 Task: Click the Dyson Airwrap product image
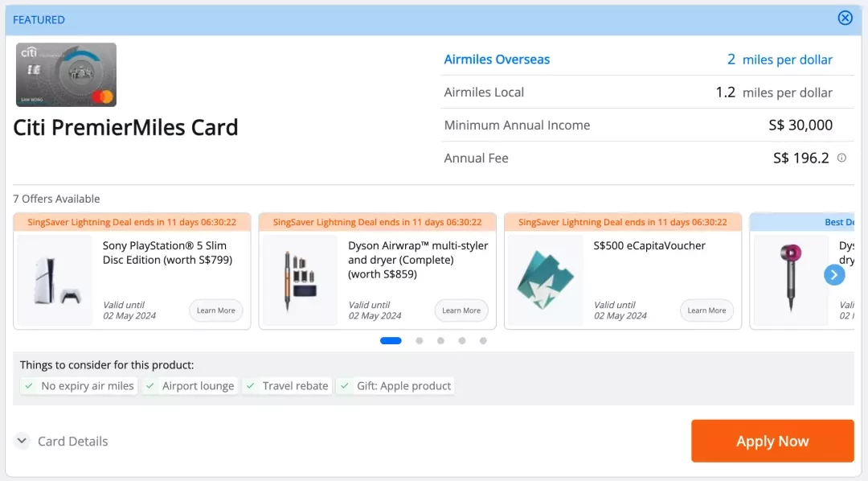(x=300, y=280)
